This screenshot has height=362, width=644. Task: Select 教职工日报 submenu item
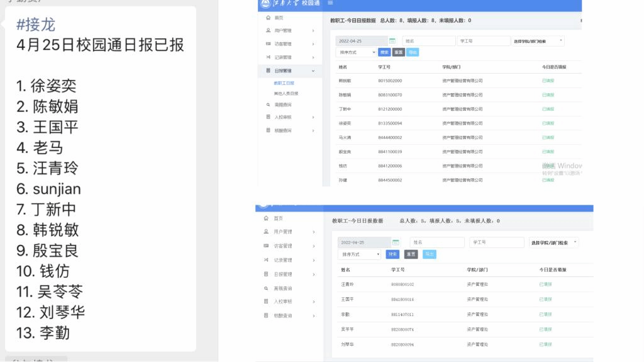[284, 83]
